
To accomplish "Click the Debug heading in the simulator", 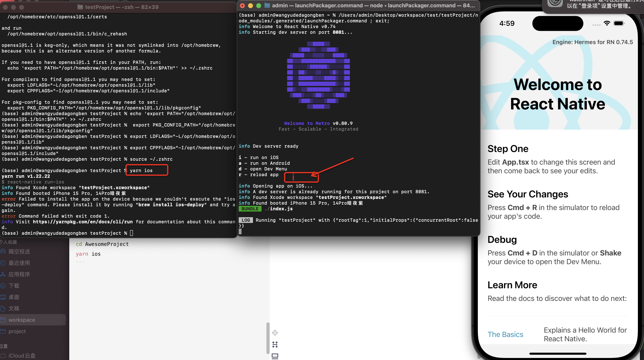I will [x=502, y=239].
